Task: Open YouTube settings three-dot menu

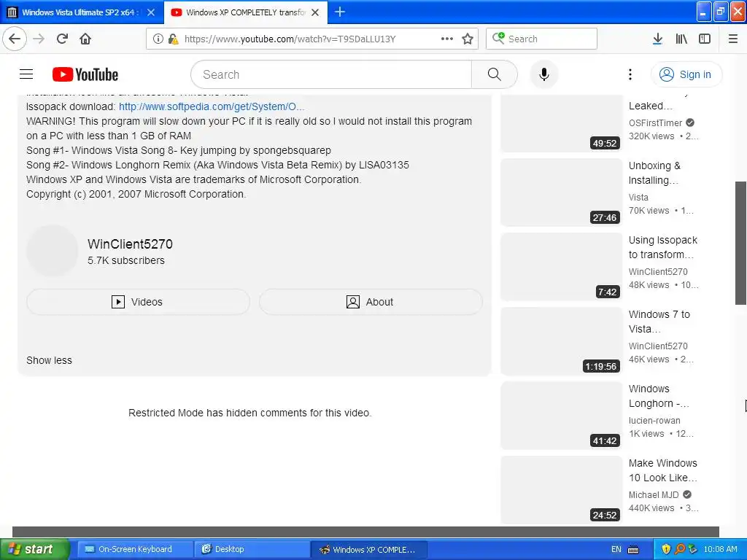Action: click(630, 74)
